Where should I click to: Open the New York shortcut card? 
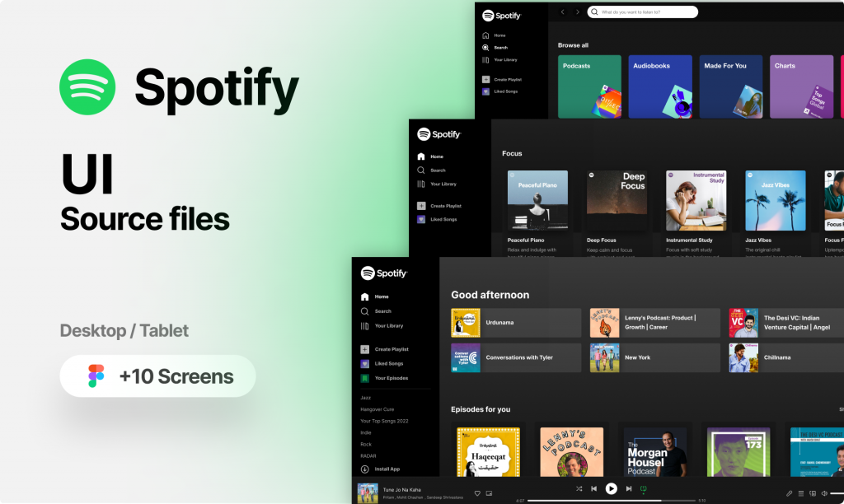point(655,357)
